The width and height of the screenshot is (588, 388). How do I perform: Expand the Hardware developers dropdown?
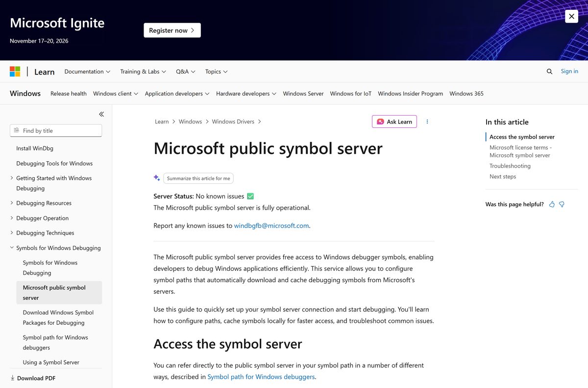[246, 94]
